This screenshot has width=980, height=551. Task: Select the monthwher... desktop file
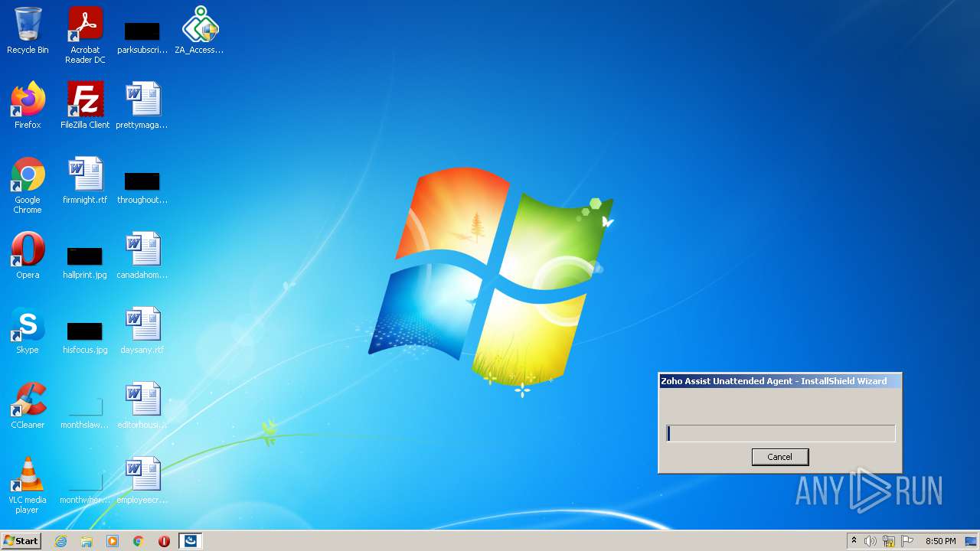85,487
